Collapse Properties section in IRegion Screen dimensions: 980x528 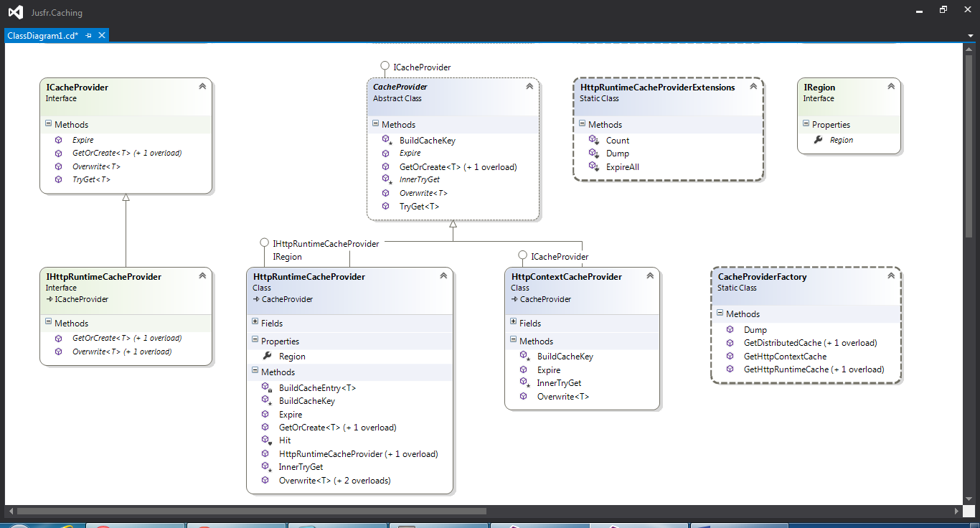806,124
